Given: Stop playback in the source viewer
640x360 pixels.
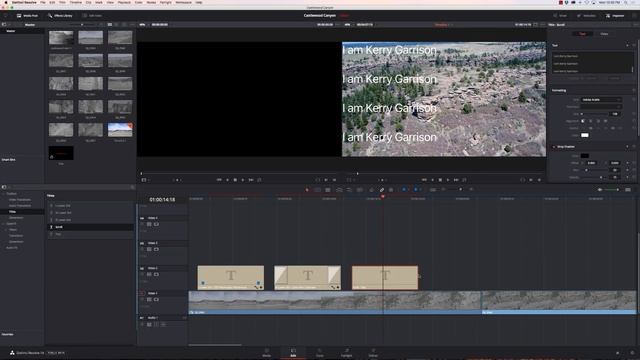Looking at the screenshot, I should tap(235, 180).
